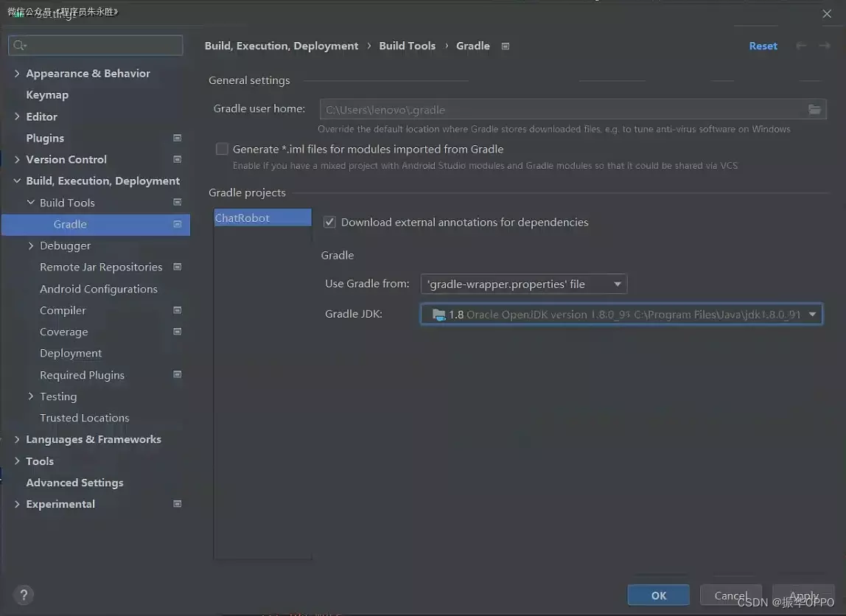Click the settings search field
Image resolution: width=846 pixels, height=616 pixels.
coord(96,46)
